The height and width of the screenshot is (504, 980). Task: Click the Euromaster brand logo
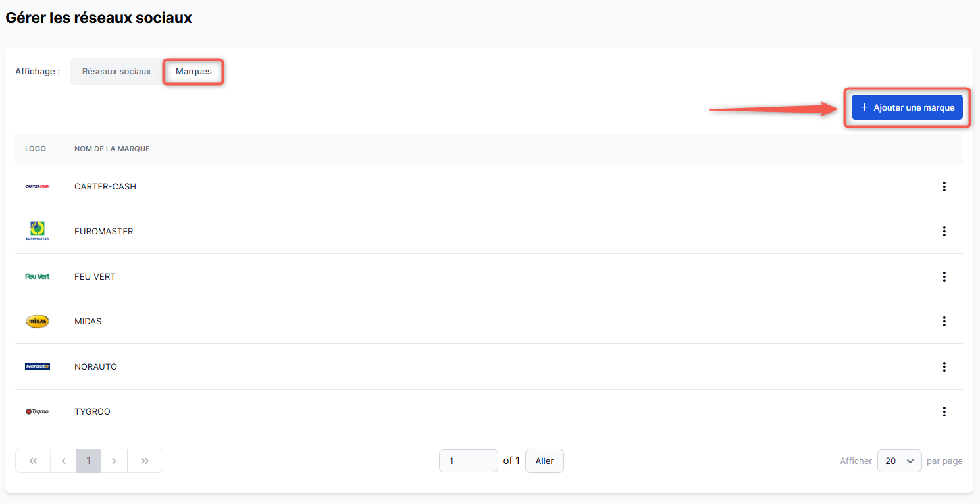coord(37,231)
